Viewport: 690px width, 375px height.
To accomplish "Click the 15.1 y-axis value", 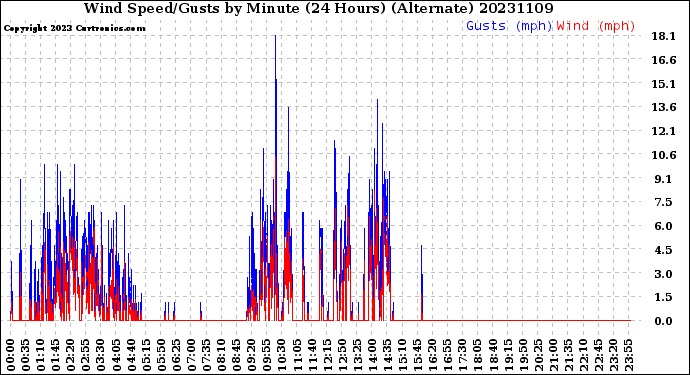I will pos(664,84).
